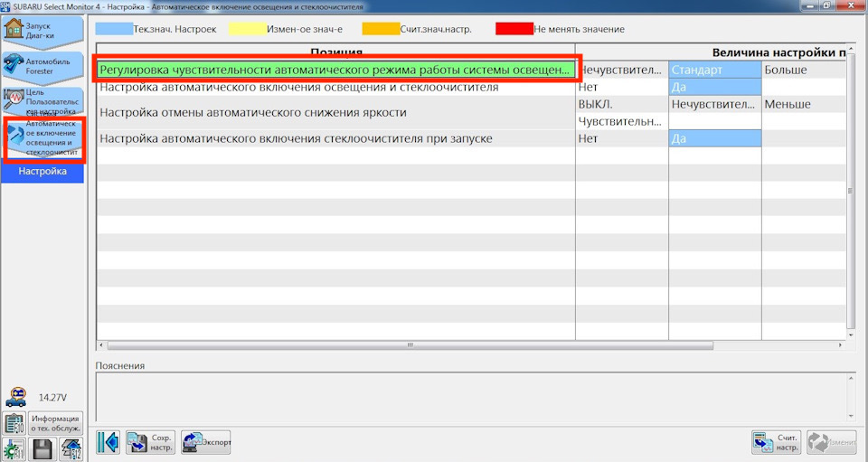Click the Subaru app icon in title bar
The height and width of the screenshot is (462, 868).
(5, 6)
